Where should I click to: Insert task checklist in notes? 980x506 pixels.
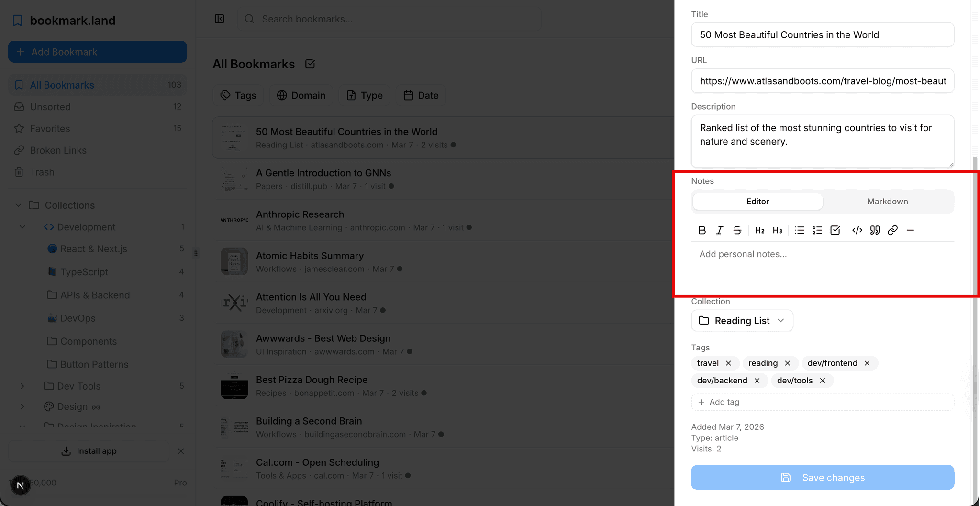[835, 230]
